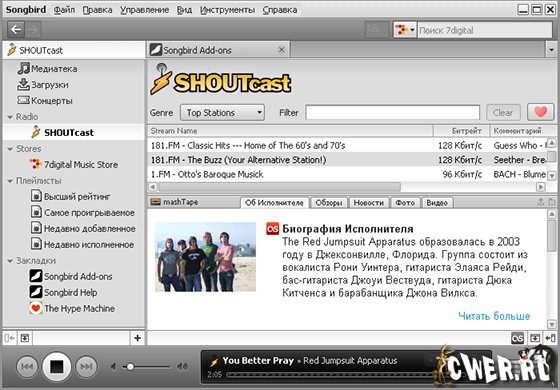This screenshot has width=560, height=390.
Task: Open The Hype Machine bookmark
Action: [72, 308]
